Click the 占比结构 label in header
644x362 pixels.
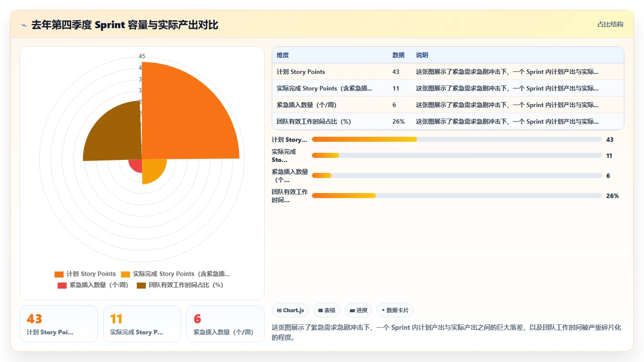click(x=610, y=24)
